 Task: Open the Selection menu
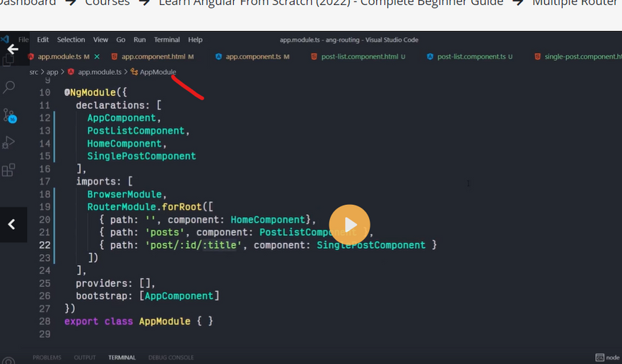point(71,40)
